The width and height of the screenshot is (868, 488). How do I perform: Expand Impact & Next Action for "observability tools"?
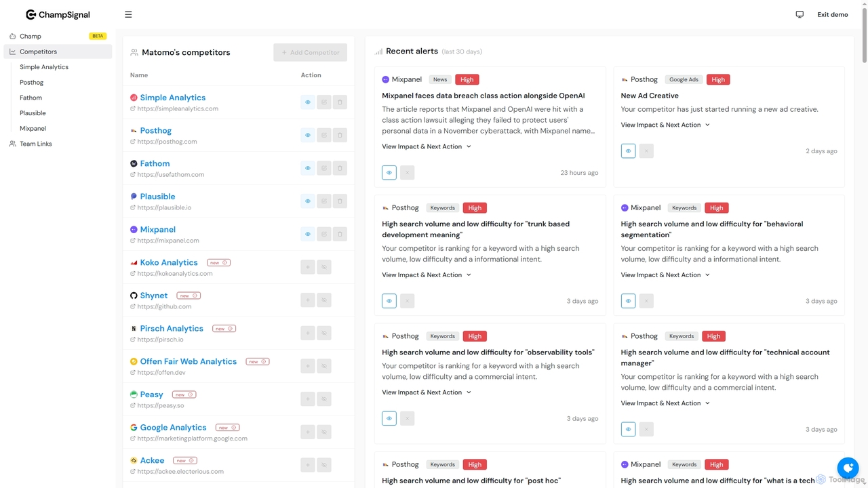pyautogui.click(x=427, y=392)
